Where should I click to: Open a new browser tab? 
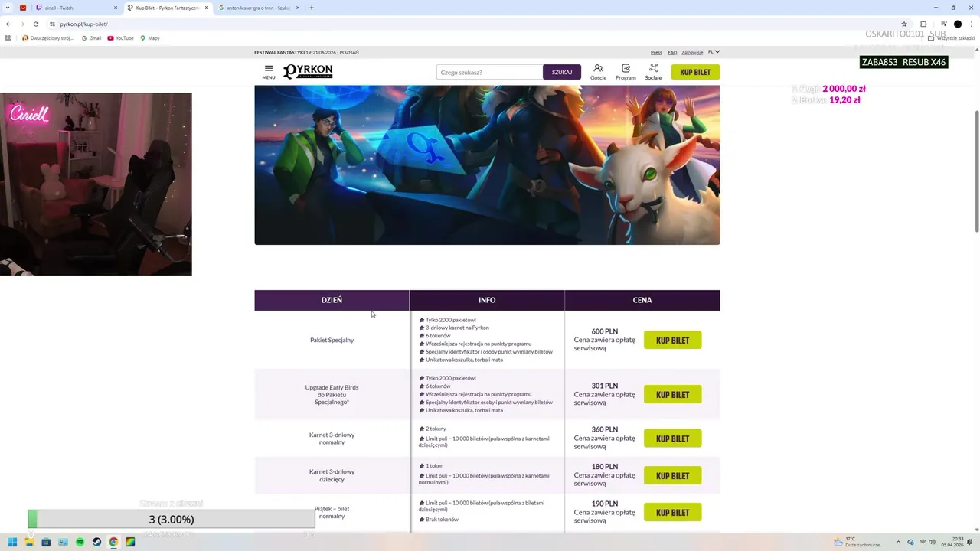[x=312, y=8]
